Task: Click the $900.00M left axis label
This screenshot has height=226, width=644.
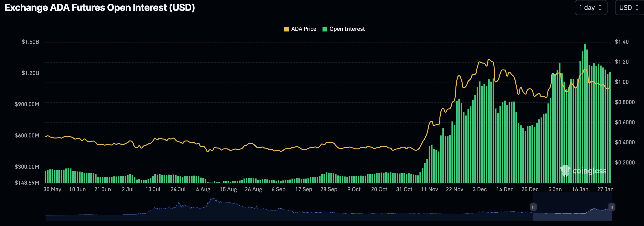Action: (27, 104)
